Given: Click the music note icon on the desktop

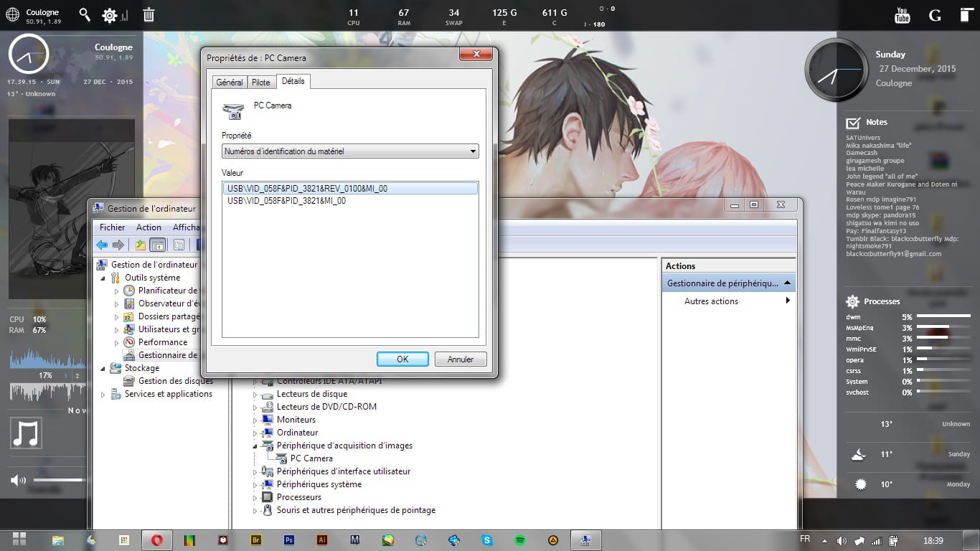Looking at the screenshot, I should pos(26,433).
